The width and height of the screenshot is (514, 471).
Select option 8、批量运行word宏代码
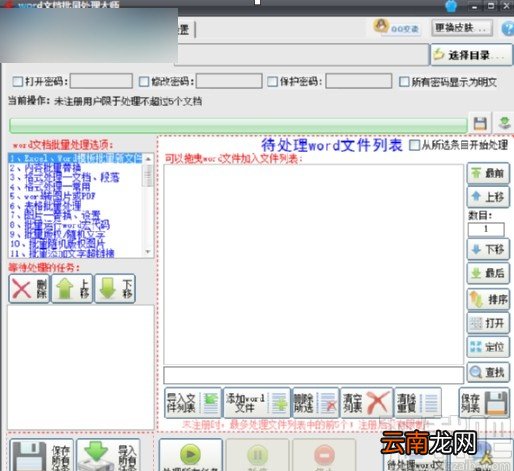[60, 224]
